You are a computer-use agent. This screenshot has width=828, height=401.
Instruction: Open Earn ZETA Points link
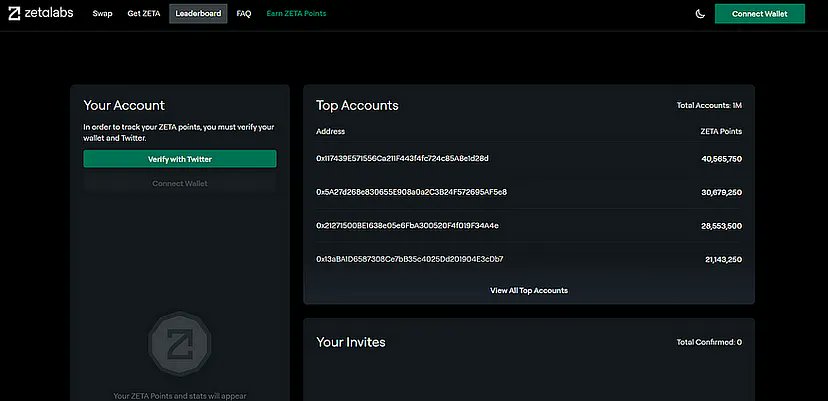click(296, 14)
